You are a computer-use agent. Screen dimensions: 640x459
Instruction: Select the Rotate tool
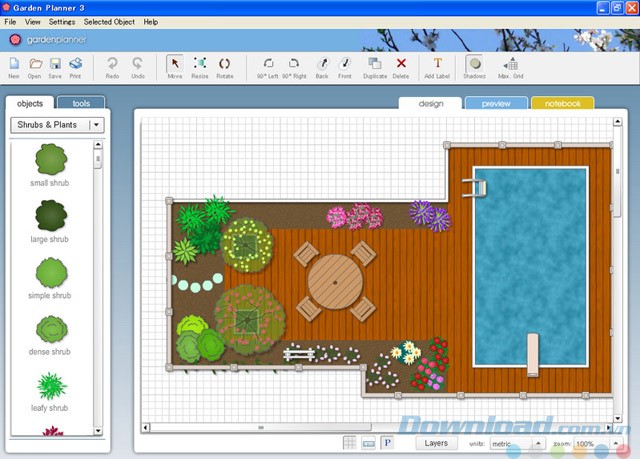tap(224, 67)
